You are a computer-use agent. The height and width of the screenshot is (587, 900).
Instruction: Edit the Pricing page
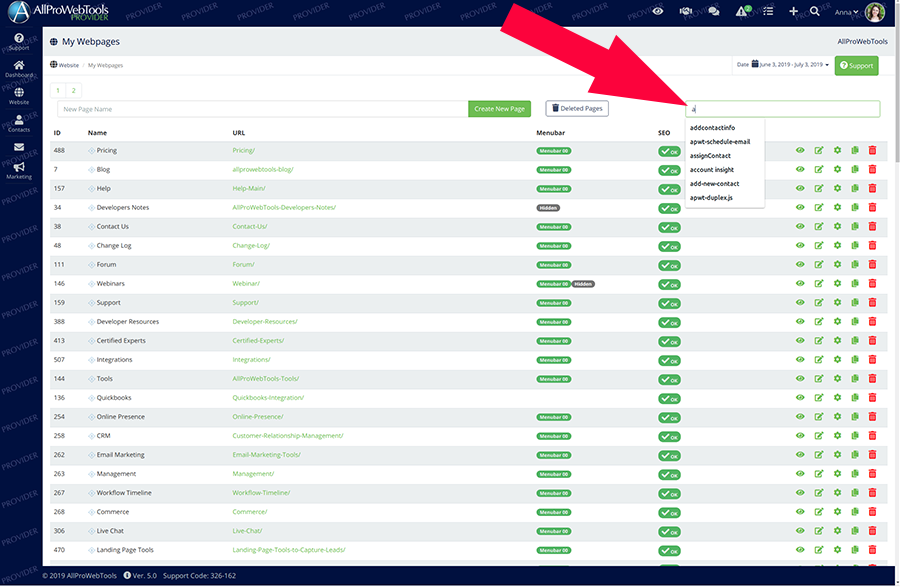point(818,150)
